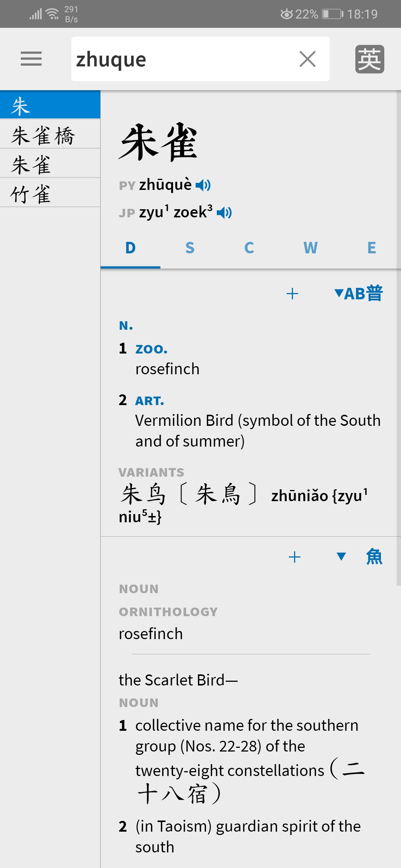Select the highlighted 朱 result
Viewport: 401px width, 868px height.
[x=50, y=105]
